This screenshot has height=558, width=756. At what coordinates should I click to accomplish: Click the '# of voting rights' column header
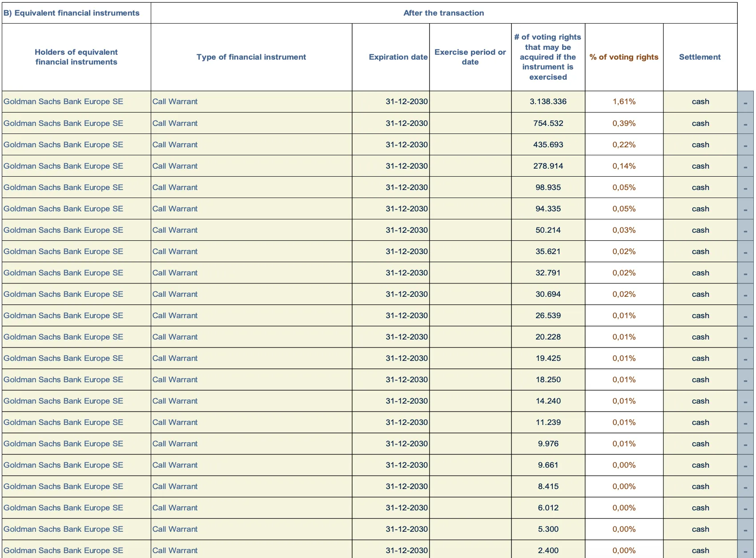pyautogui.click(x=548, y=57)
